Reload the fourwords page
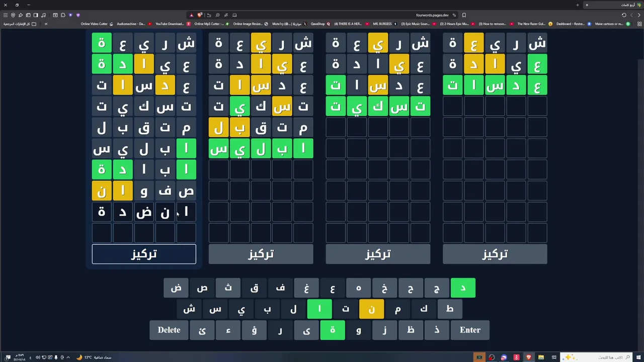The width and height of the screenshot is (644, 362). pos(624,15)
